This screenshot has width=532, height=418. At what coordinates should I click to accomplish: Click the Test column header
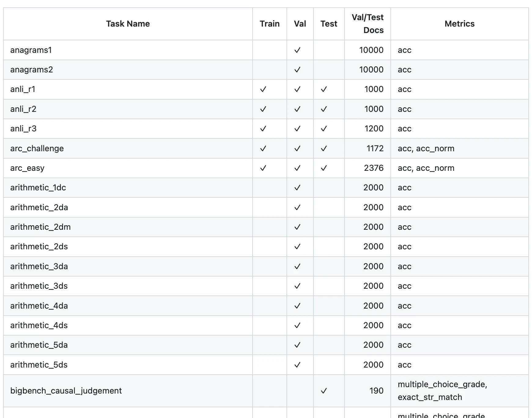click(329, 24)
